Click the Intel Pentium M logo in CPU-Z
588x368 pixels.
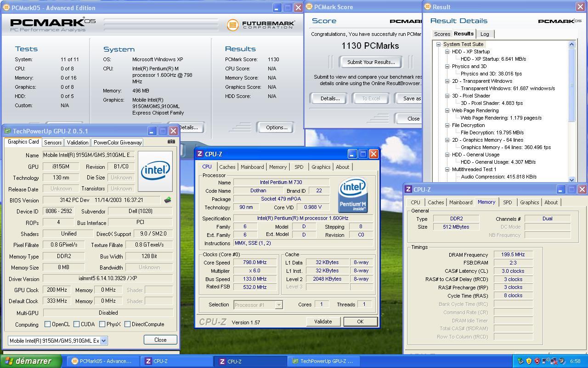point(353,195)
